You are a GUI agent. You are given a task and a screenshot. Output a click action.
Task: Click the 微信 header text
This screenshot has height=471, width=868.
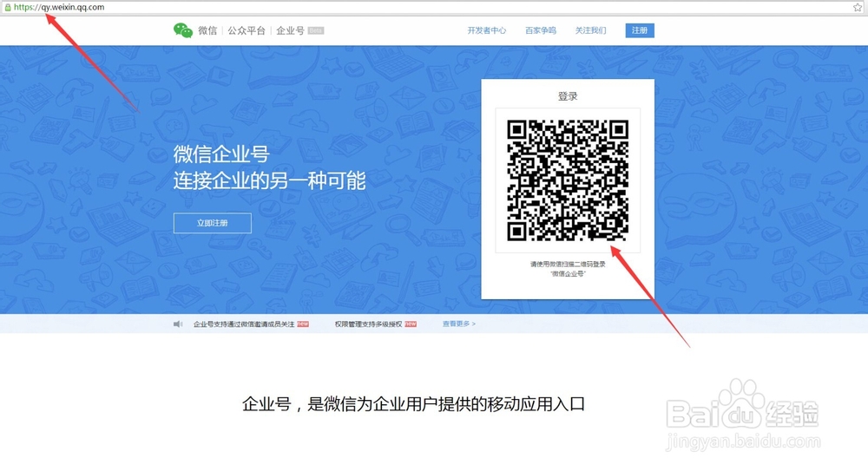point(207,30)
